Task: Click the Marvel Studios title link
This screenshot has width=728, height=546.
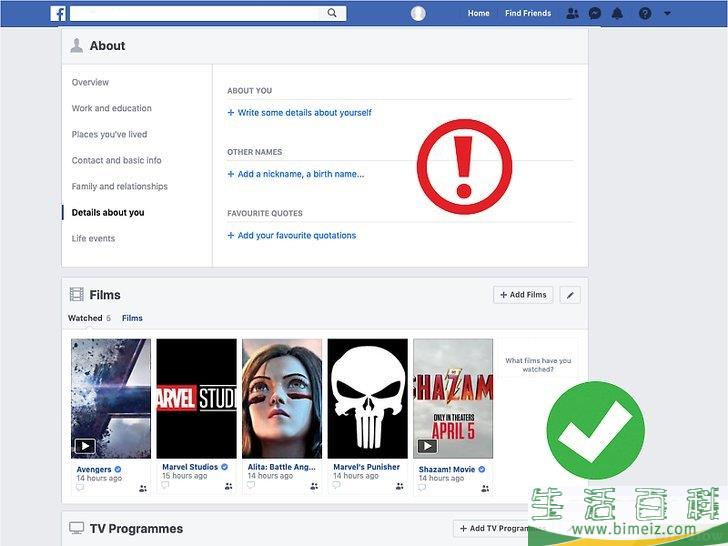Action: click(190, 467)
